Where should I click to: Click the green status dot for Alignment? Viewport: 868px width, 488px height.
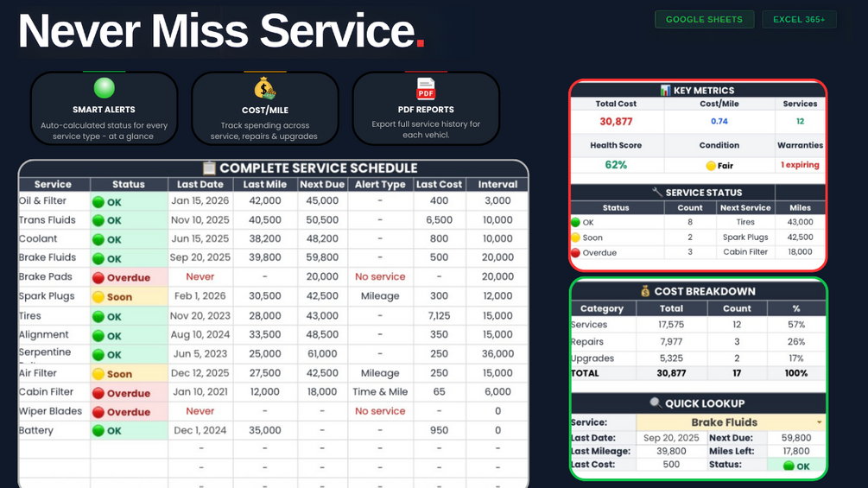click(98, 336)
